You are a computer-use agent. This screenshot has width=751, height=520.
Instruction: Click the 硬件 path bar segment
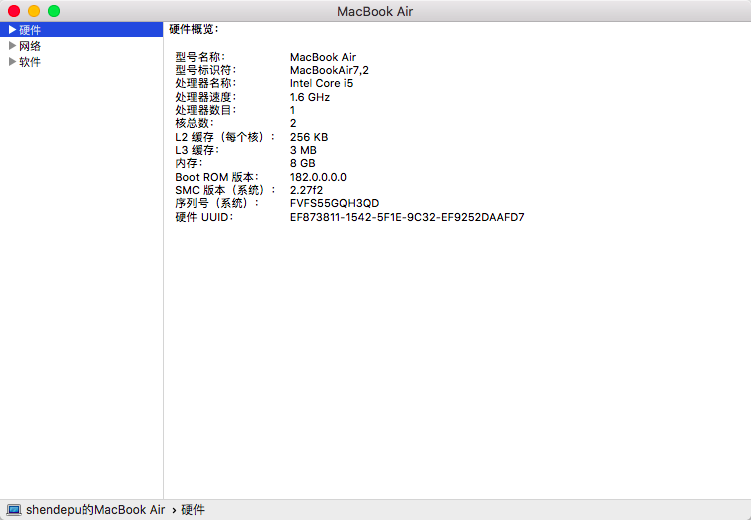(x=193, y=510)
